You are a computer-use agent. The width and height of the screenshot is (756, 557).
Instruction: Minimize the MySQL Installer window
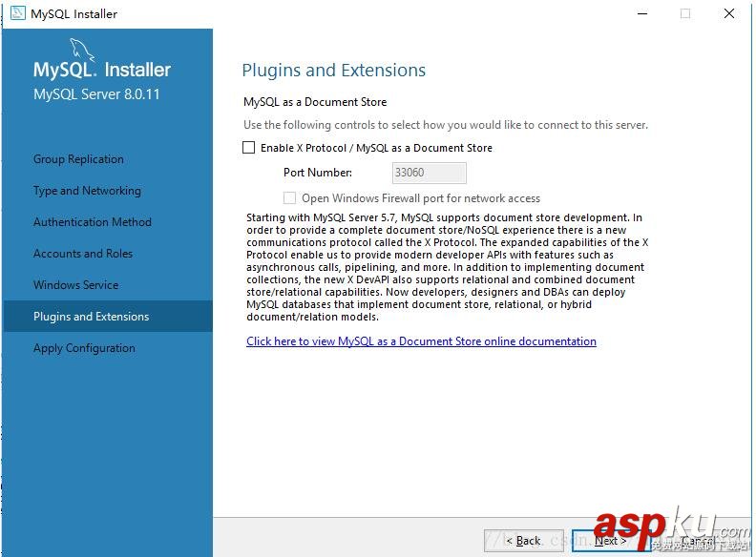pos(642,13)
